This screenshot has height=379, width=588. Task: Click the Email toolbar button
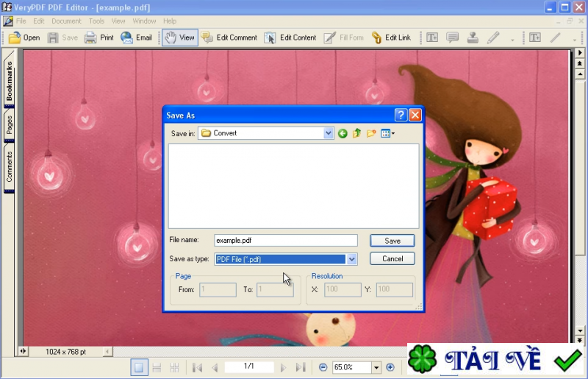(136, 38)
